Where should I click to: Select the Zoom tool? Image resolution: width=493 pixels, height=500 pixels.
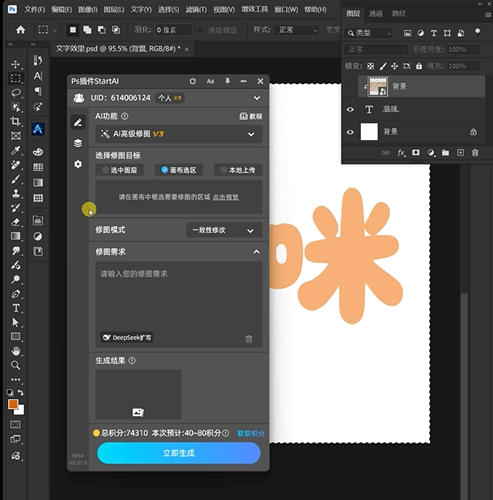tap(16, 365)
